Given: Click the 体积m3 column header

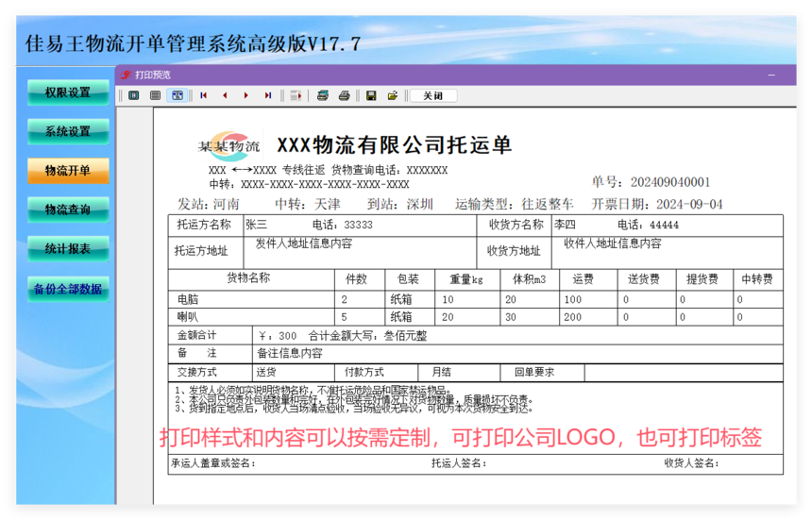Looking at the screenshot, I should tap(530, 280).
